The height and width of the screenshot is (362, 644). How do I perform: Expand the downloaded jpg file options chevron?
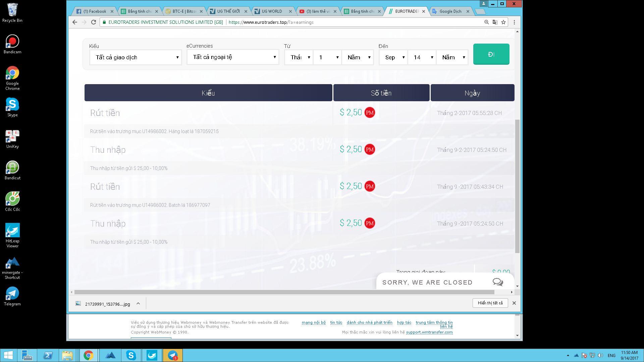138,303
